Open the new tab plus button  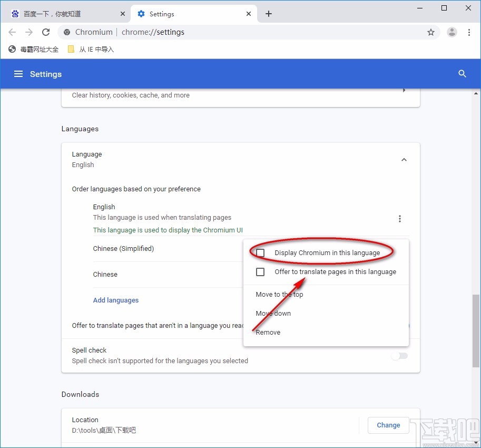269,14
